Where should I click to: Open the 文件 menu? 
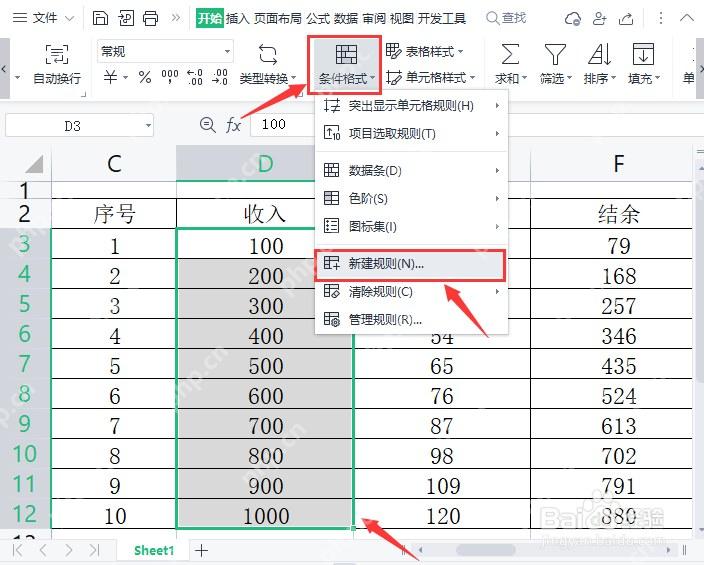coord(43,18)
